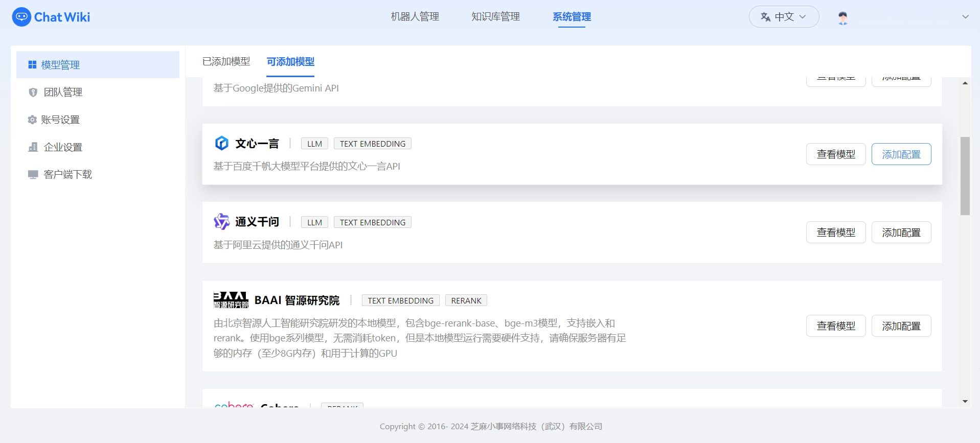The image size is (980, 443).
Task: Click the user avatar icon
Action: coord(843,18)
